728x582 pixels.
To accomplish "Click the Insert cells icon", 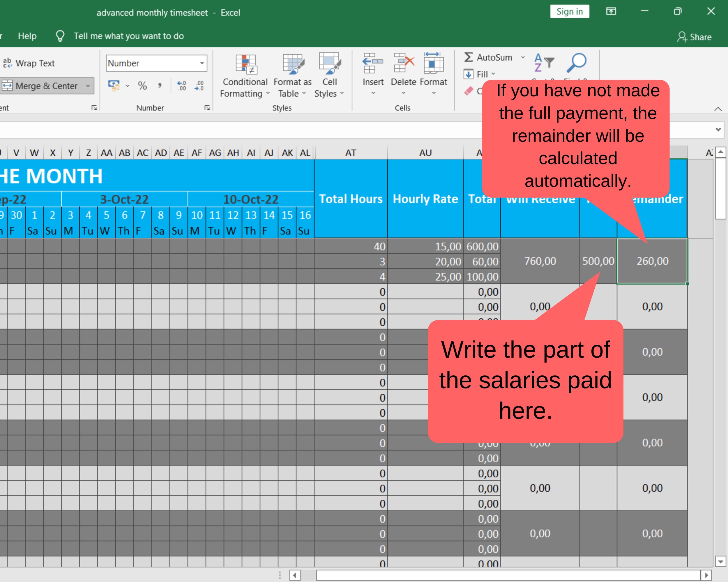I will point(373,63).
